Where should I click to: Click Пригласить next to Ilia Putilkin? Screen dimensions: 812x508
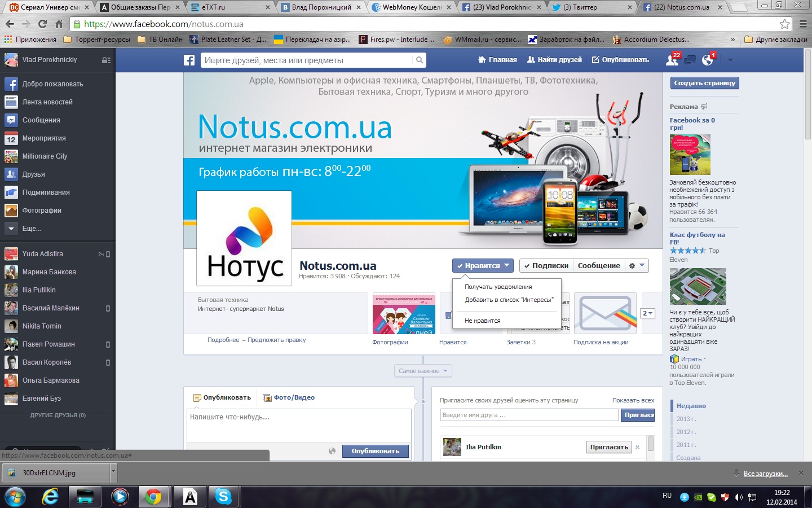click(609, 447)
